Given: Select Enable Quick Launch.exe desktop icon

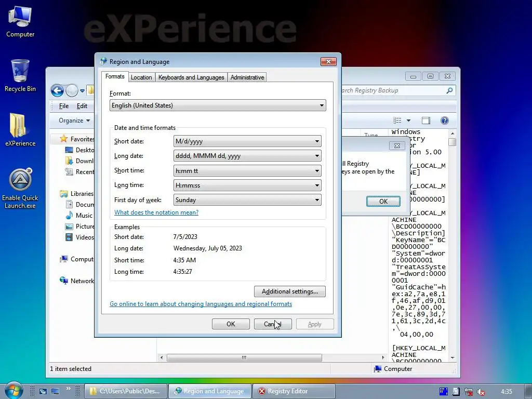Looking at the screenshot, I should (20, 188).
